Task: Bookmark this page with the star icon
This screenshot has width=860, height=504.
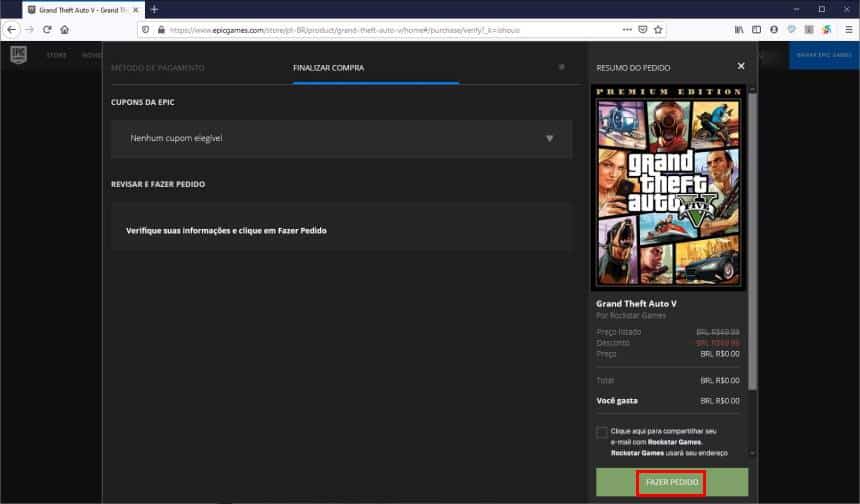Action: pyautogui.click(x=658, y=30)
